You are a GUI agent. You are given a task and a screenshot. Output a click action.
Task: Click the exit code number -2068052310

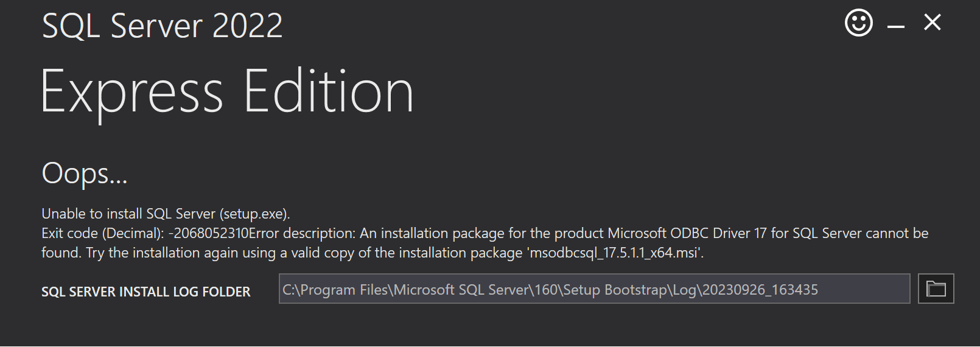pos(208,233)
